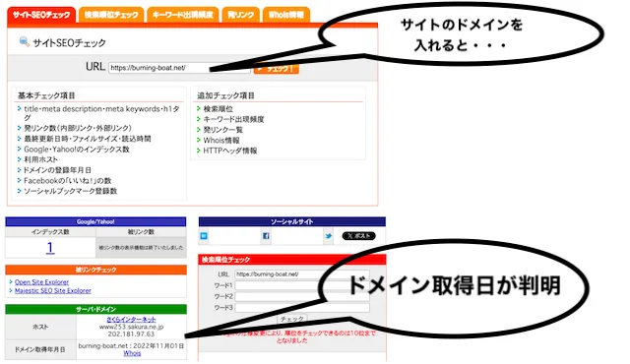
Task: Click the ワード2 input field
Action: point(302,296)
